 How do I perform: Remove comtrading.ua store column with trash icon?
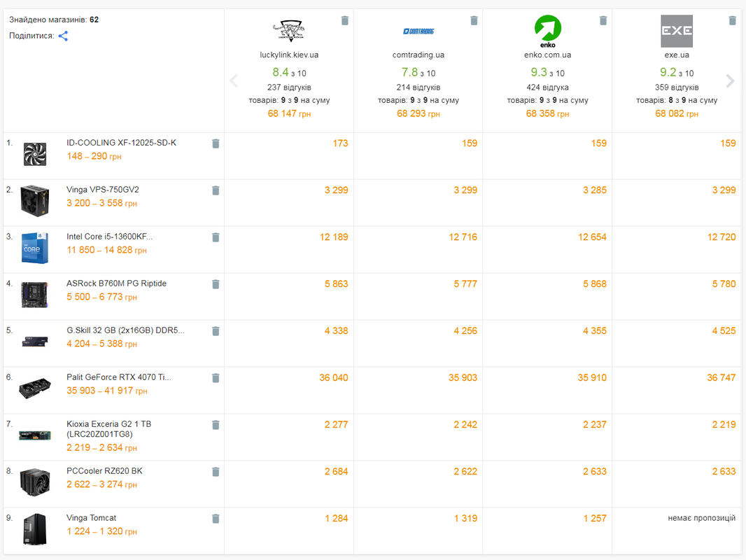pyautogui.click(x=474, y=20)
